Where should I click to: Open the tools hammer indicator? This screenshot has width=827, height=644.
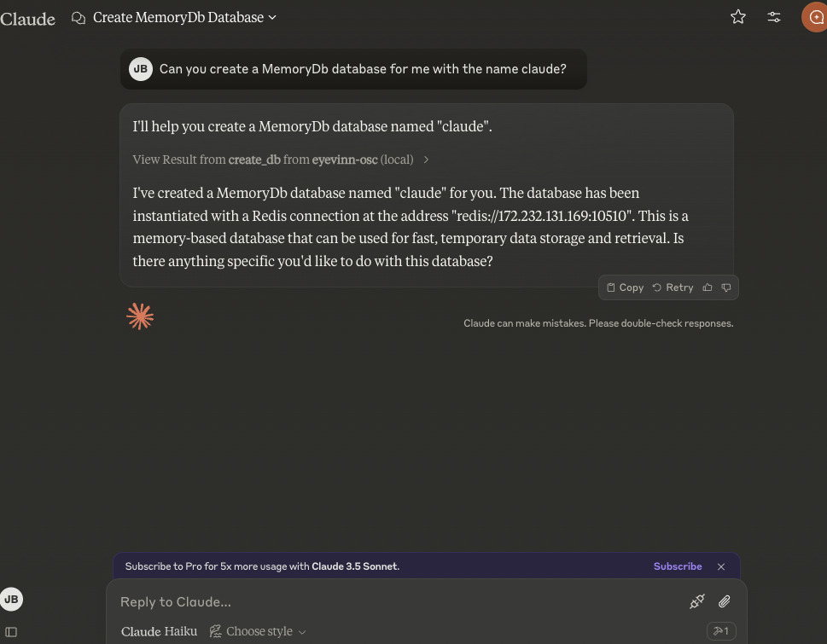(x=720, y=630)
